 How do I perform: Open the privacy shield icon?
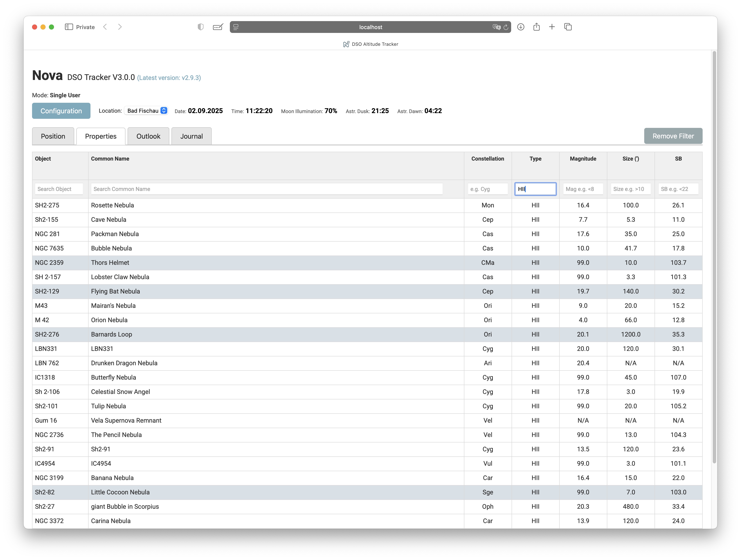click(x=200, y=27)
